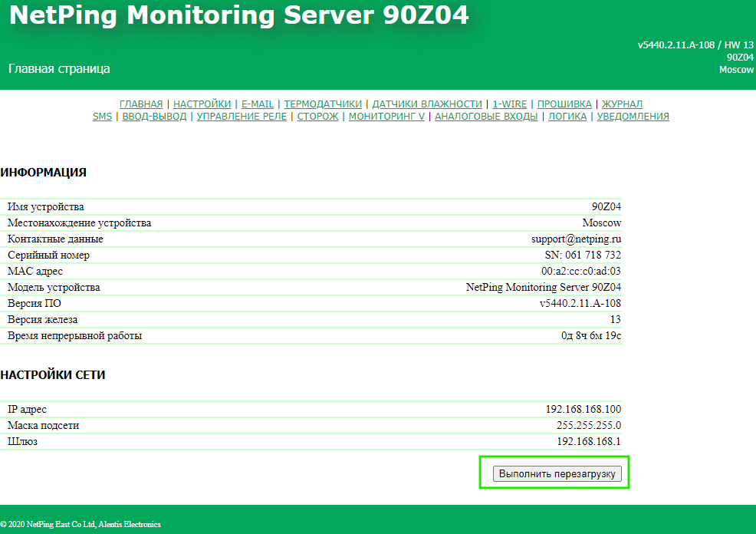
Task: Go to the НАСТРОЙКИ page
Action: [202, 104]
